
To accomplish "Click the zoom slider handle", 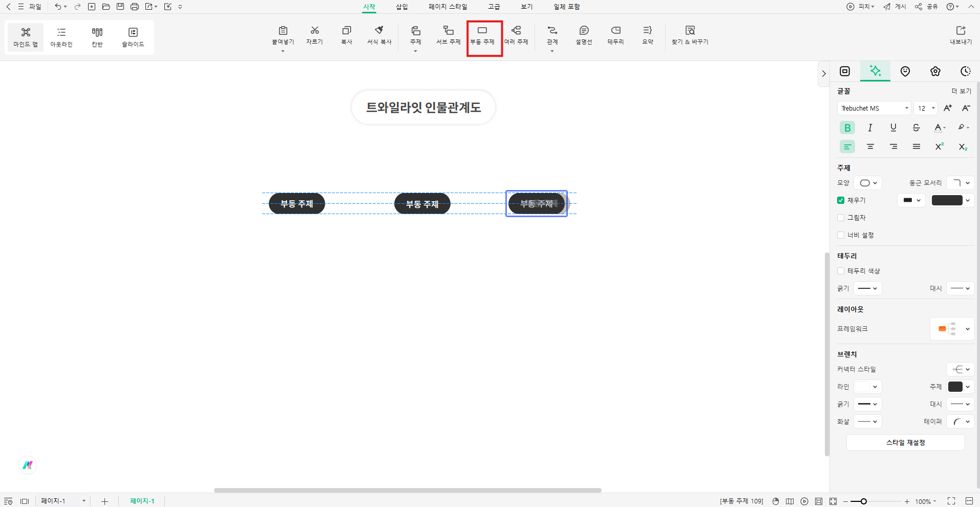I will 864,501.
